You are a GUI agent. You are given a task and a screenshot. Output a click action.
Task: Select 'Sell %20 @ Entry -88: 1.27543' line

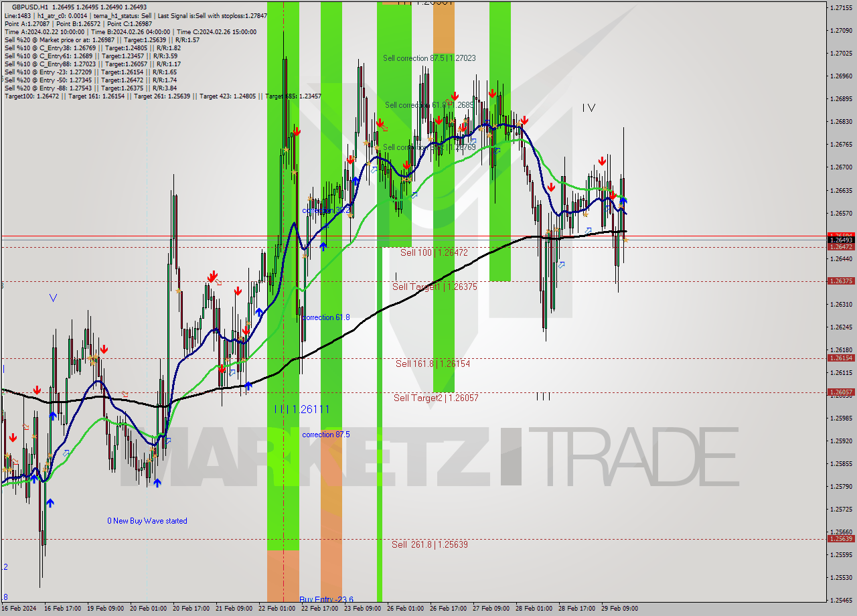[90, 88]
